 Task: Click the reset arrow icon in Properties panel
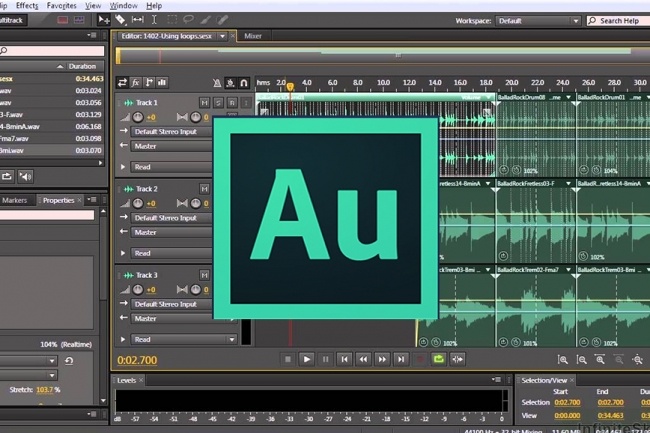click(x=69, y=361)
